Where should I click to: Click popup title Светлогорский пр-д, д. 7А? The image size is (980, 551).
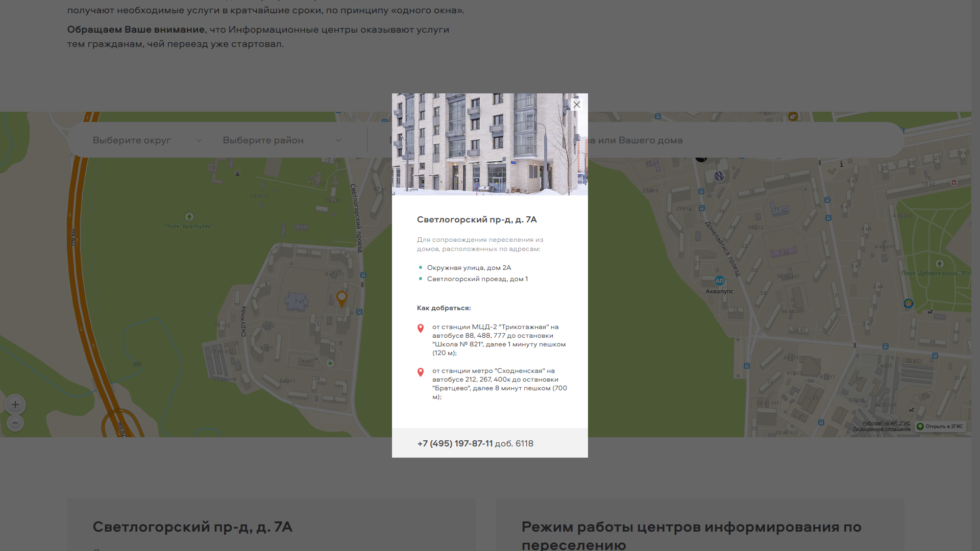coord(477,220)
